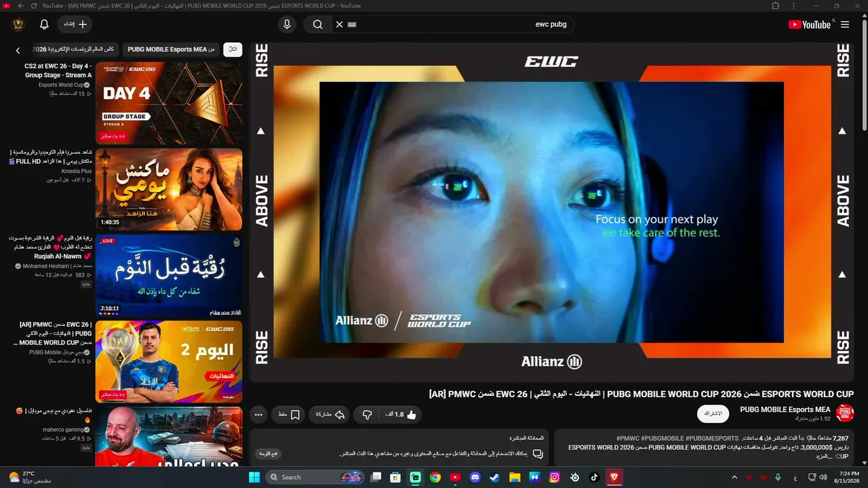Open the channel name beside the Subscribe button
Viewport: 868px width, 488px height.
point(785,409)
